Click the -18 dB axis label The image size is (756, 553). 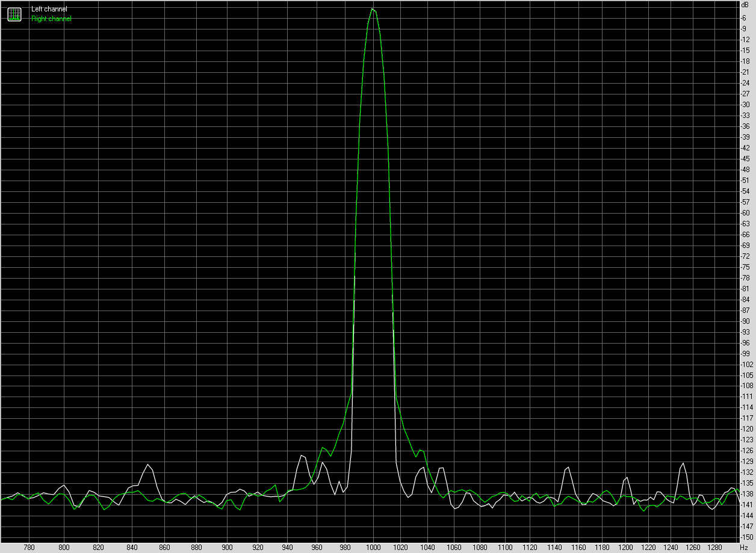[745, 61]
